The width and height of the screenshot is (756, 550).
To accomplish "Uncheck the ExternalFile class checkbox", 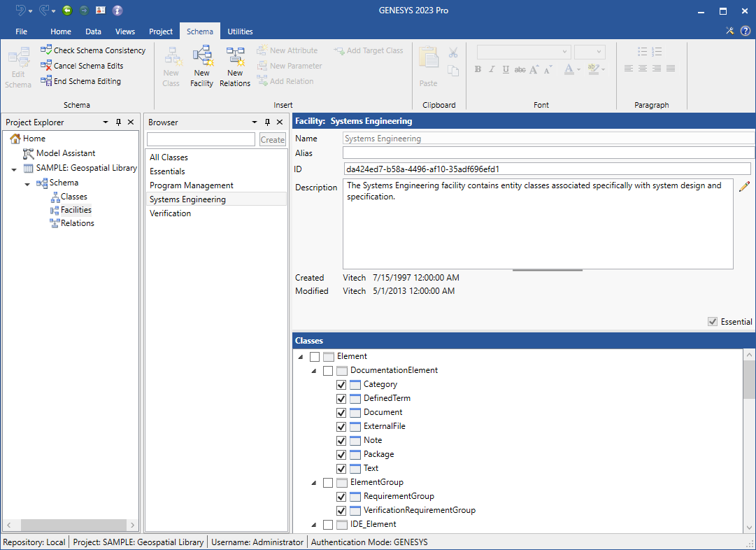I will point(341,426).
